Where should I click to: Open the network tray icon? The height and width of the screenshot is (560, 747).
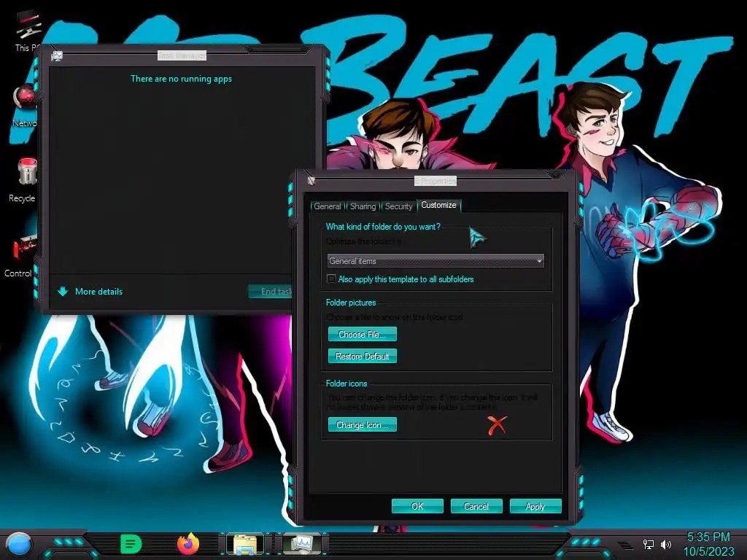point(649,544)
